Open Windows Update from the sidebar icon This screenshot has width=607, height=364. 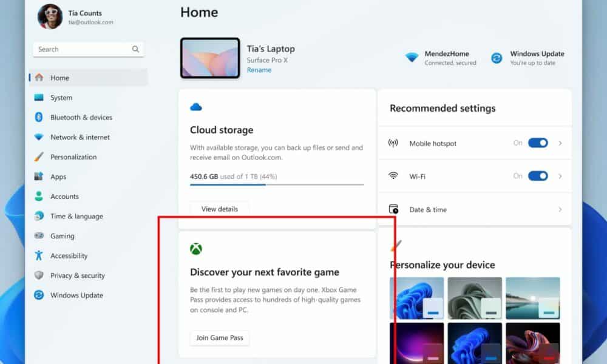[x=39, y=295]
